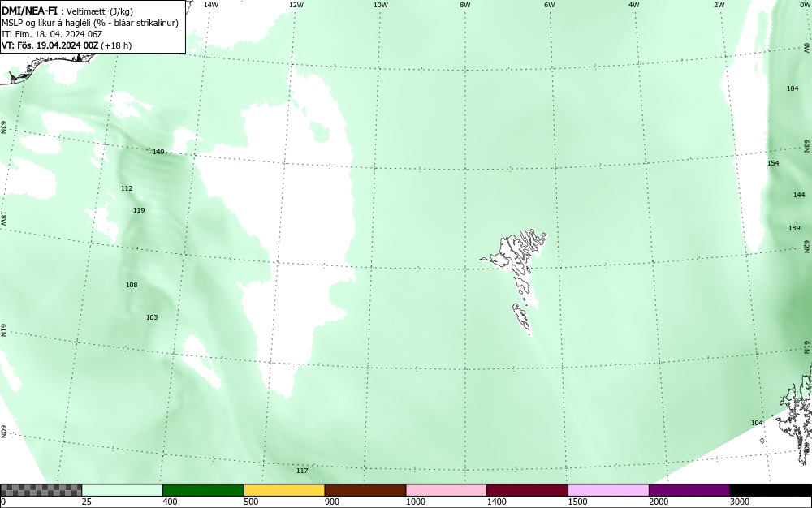Click the map value '139'
Viewport: 812px width, 508px height.
pyautogui.click(x=794, y=228)
